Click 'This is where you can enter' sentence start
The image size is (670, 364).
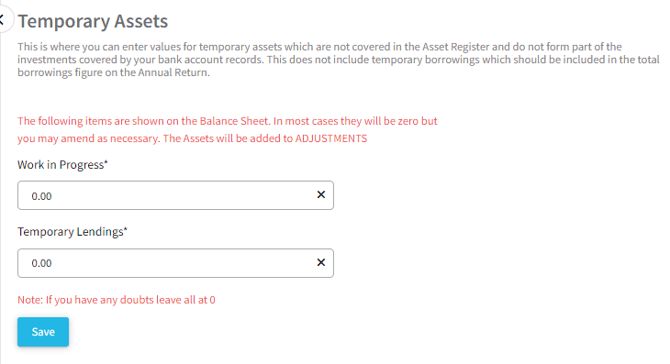(82, 47)
